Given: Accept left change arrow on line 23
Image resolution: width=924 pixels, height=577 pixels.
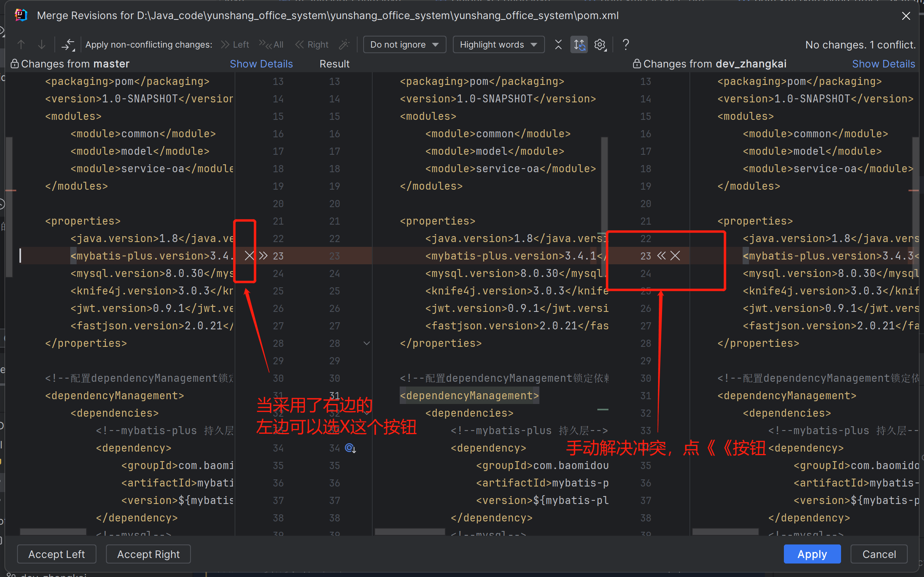Looking at the screenshot, I should (263, 256).
